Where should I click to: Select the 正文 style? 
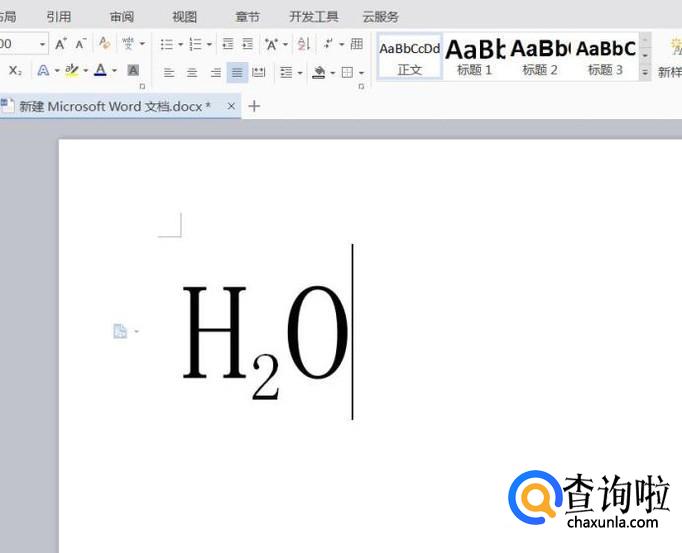click(410, 57)
